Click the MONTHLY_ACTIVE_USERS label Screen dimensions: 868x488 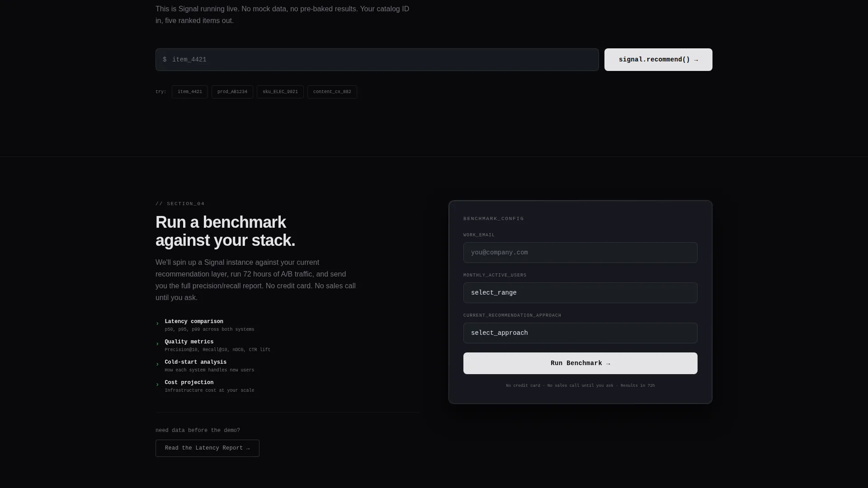[x=495, y=275]
